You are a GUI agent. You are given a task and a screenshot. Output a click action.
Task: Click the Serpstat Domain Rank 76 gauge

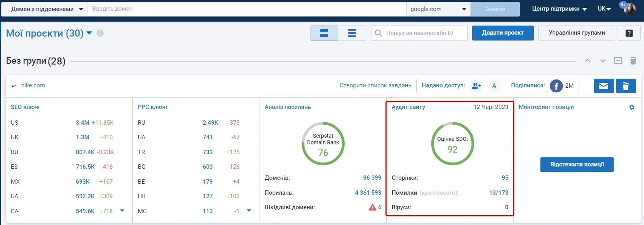(x=323, y=144)
